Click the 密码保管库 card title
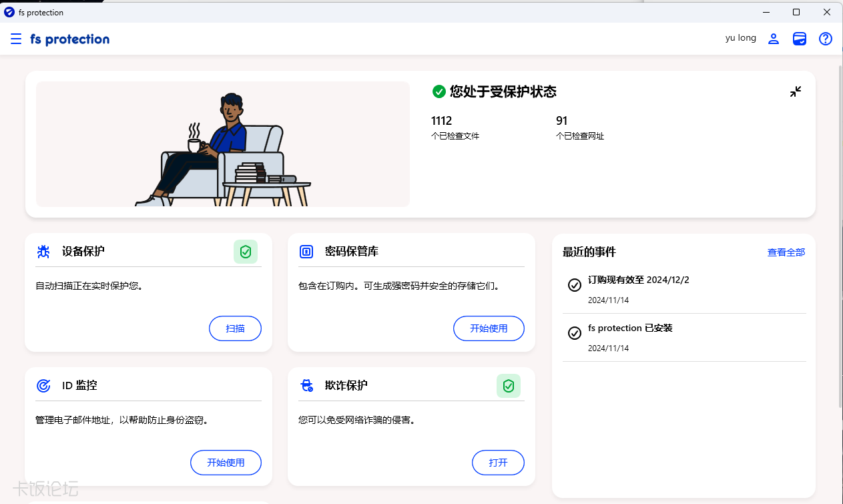The width and height of the screenshot is (843, 504). pos(352,252)
